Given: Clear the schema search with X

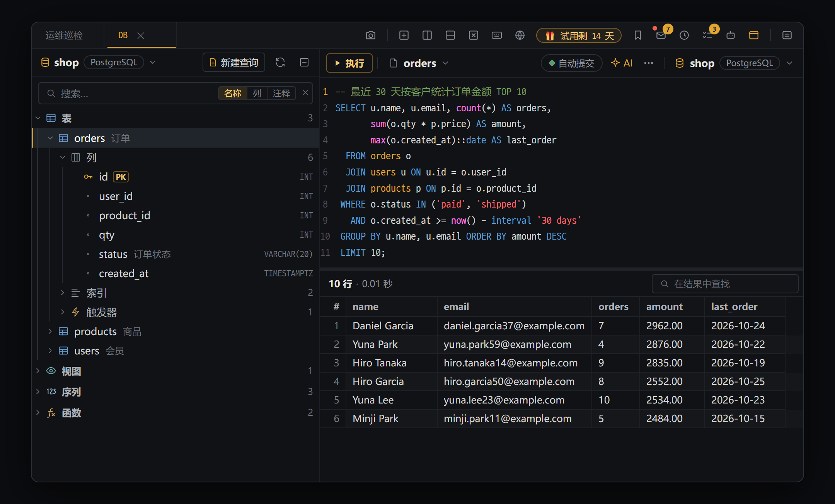Looking at the screenshot, I should tap(305, 93).
